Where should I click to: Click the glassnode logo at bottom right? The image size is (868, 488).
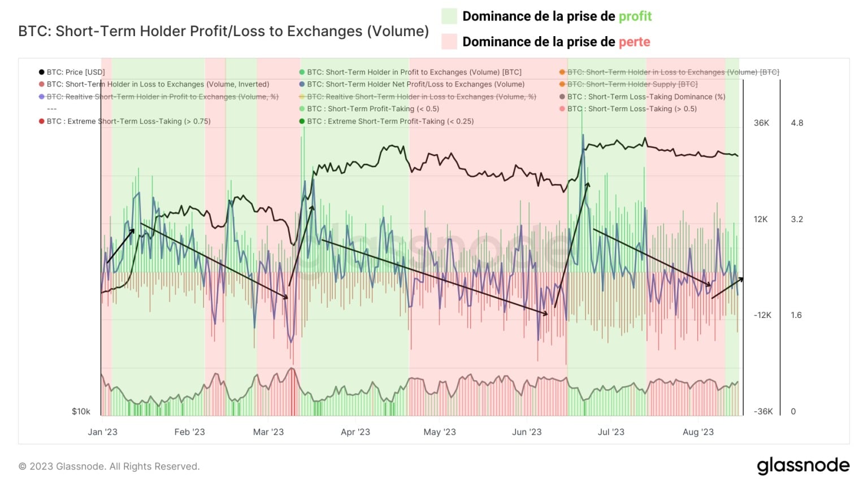(x=803, y=466)
